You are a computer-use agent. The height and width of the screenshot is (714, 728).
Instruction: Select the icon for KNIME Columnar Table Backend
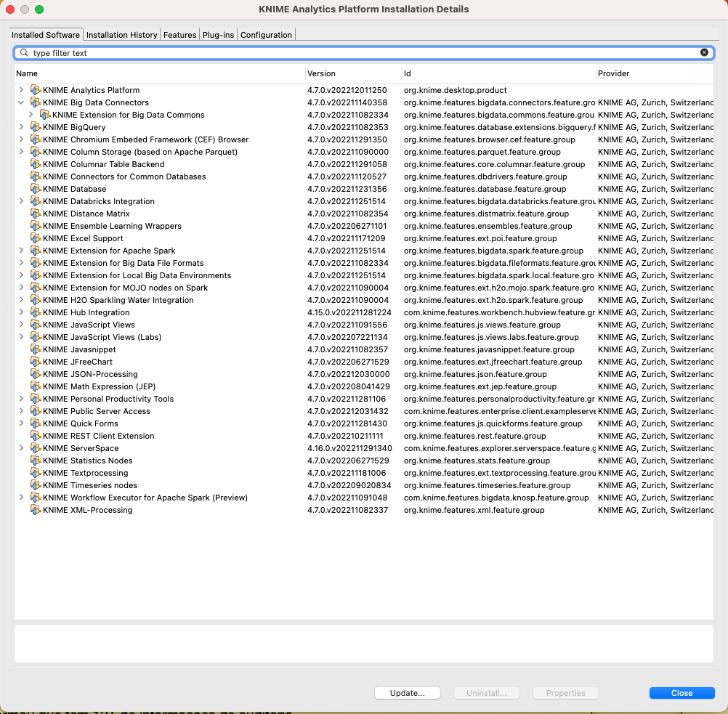[36, 164]
